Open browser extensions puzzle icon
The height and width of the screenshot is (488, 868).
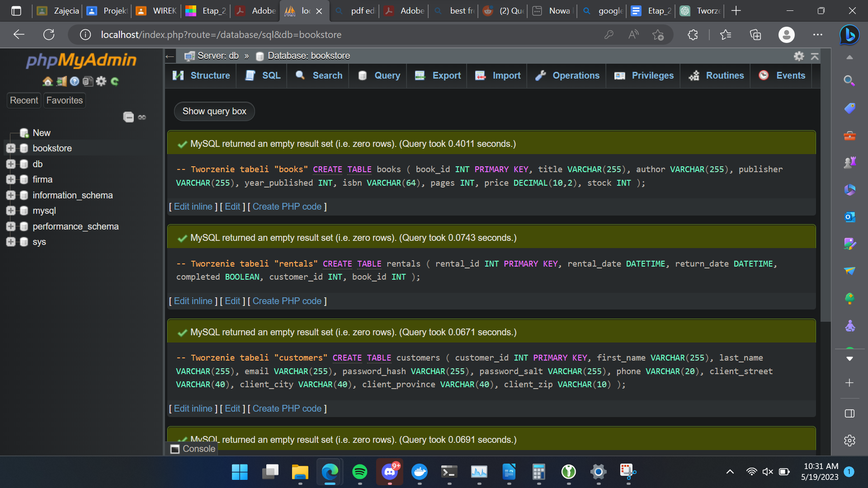pyautogui.click(x=693, y=35)
